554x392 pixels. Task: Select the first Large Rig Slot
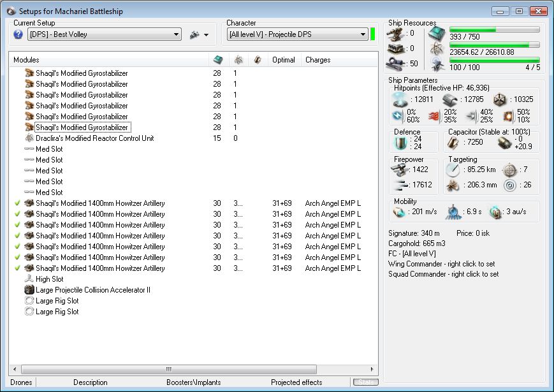[x=57, y=301]
